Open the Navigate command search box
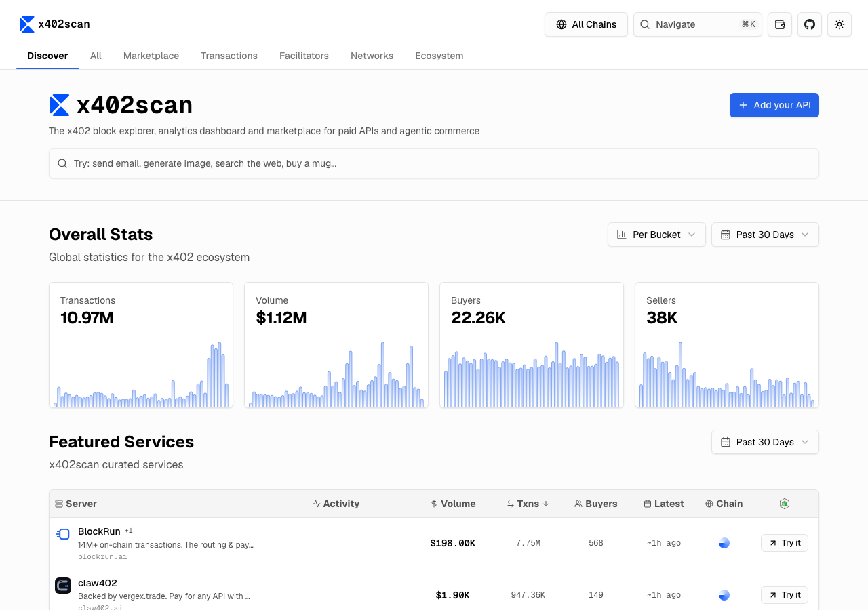 point(698,24)
